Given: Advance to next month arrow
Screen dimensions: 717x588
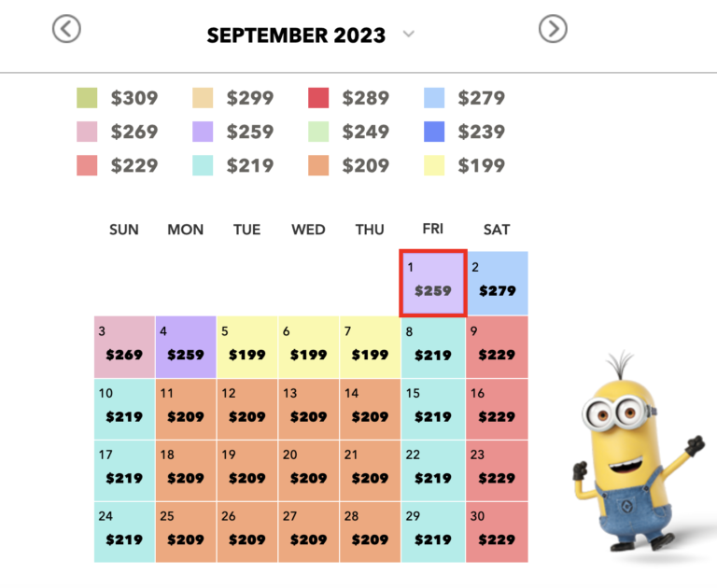Looking at the screenshot, I should [x=553, y=30].
